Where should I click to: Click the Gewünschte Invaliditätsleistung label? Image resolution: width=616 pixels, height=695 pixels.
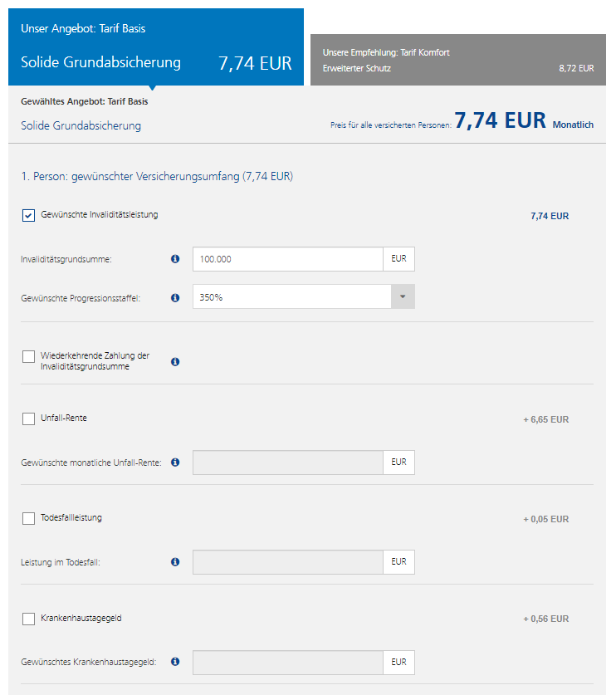[100, 214]
